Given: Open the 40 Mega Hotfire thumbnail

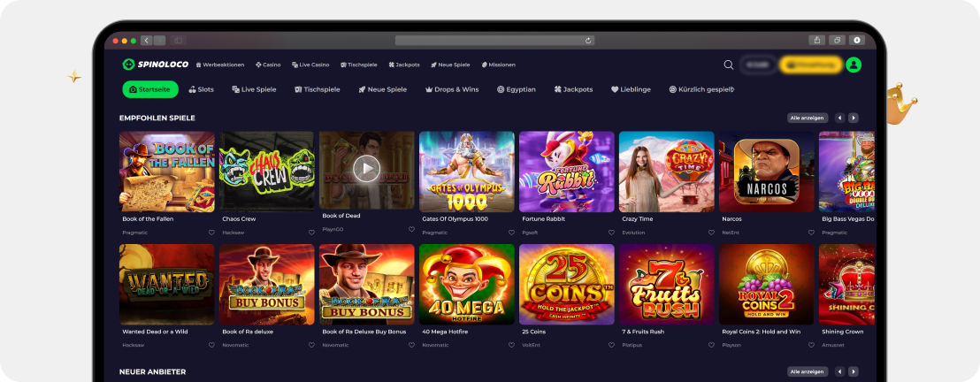Looking at the screenshot, I should tap(467, 284).
